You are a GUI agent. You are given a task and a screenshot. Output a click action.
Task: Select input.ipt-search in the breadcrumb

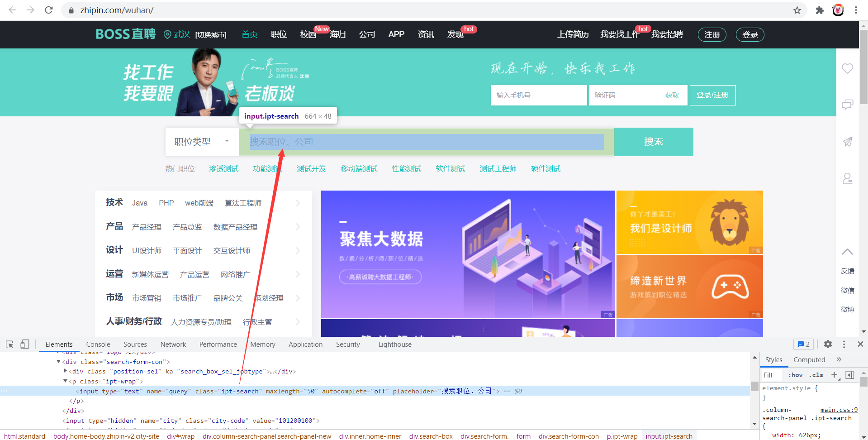point(669,436)
